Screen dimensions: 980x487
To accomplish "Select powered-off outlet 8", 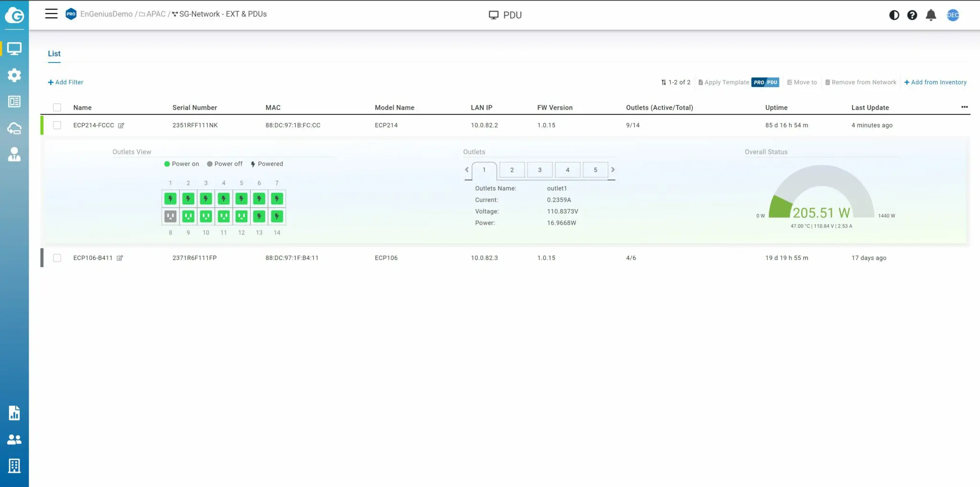I will (x=170, y=216).
